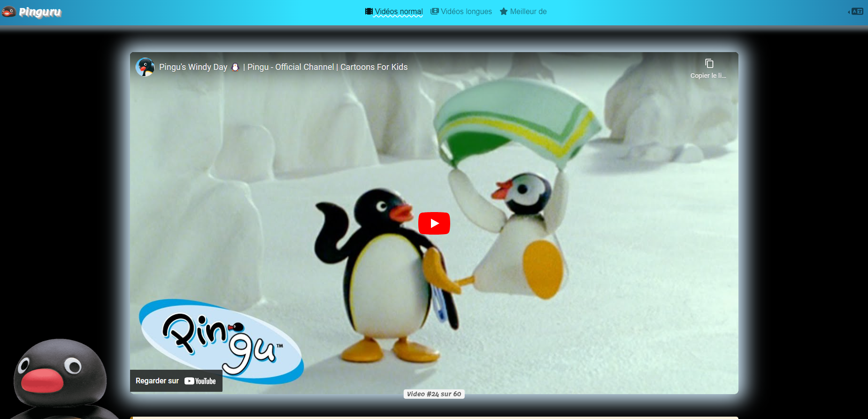Click the Regarder sur text
Viewport: 868px width, 419px height.
[157, 381]
